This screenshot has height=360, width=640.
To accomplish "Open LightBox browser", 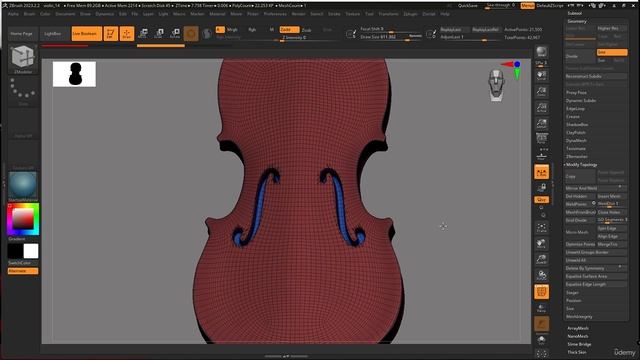I will click(53, 33).
